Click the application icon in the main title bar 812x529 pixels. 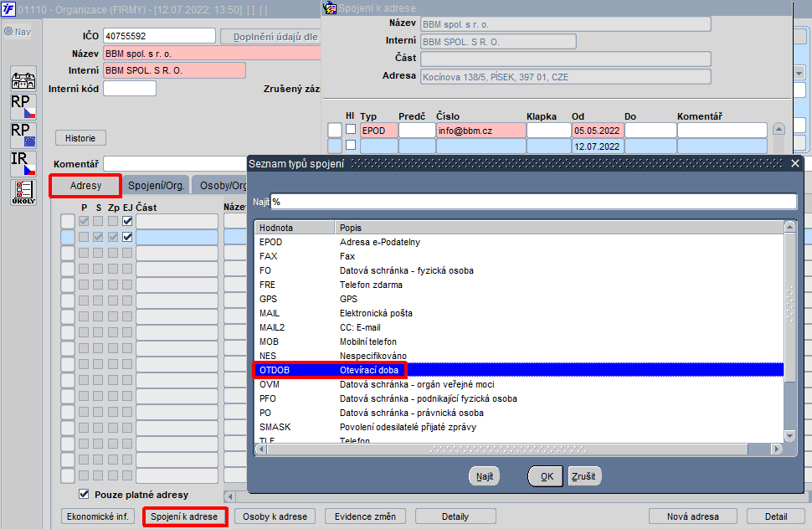tap(8, 9)
